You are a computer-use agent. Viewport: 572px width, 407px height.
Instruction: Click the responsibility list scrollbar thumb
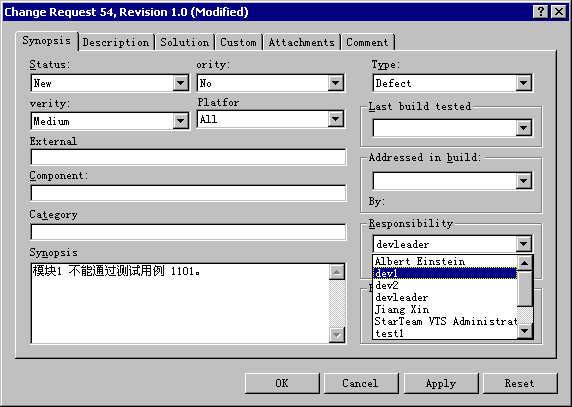click(525, 288)
